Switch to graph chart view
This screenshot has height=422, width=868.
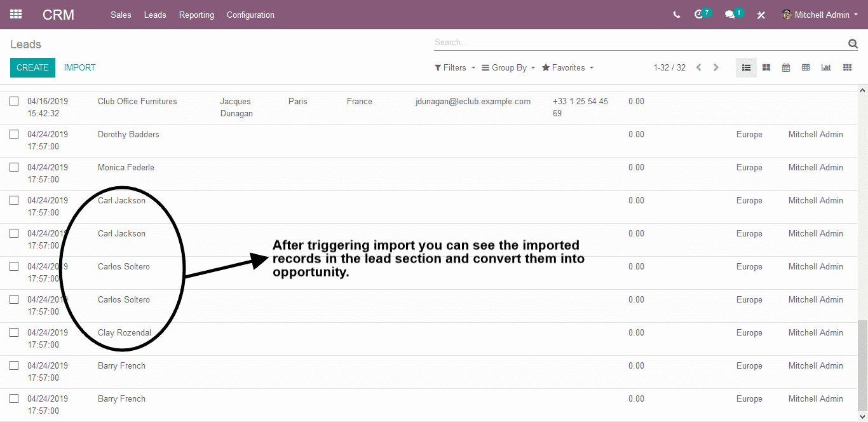[x=826, y=67]
